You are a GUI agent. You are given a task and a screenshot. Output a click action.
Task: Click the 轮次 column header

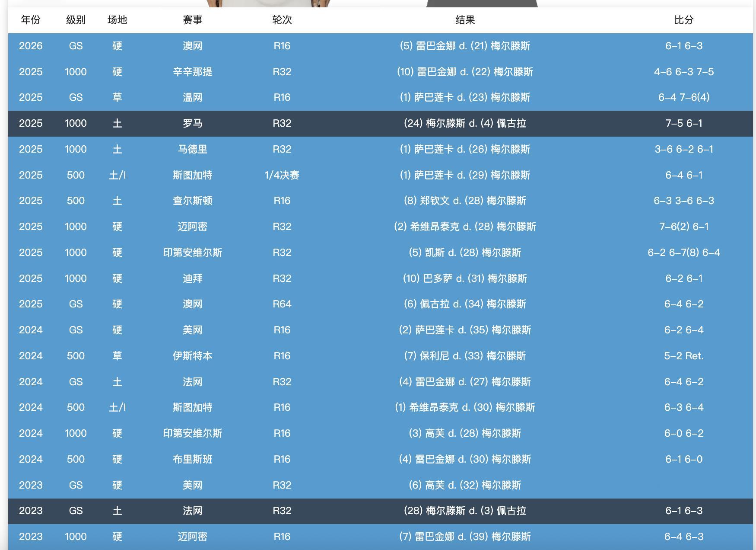[283, 19]
